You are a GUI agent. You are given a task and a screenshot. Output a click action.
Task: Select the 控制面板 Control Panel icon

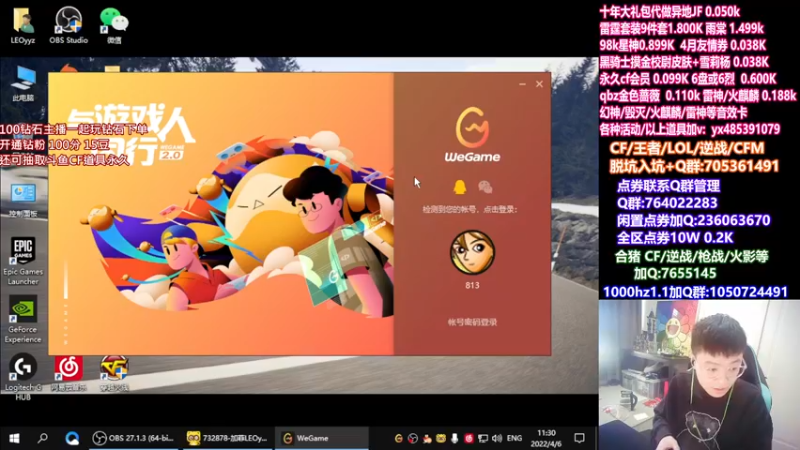23,200
